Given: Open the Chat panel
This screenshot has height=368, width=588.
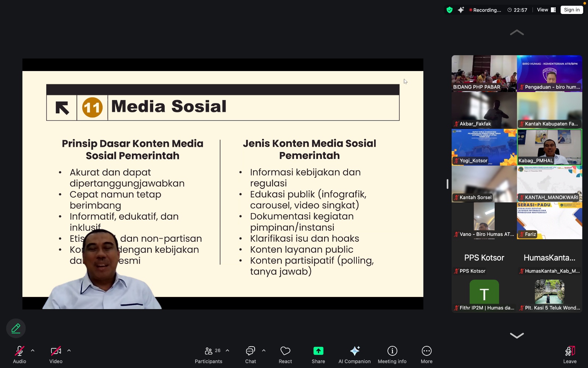Looking at the screenshot, I should pyautogui.click(x=250, y=354).
